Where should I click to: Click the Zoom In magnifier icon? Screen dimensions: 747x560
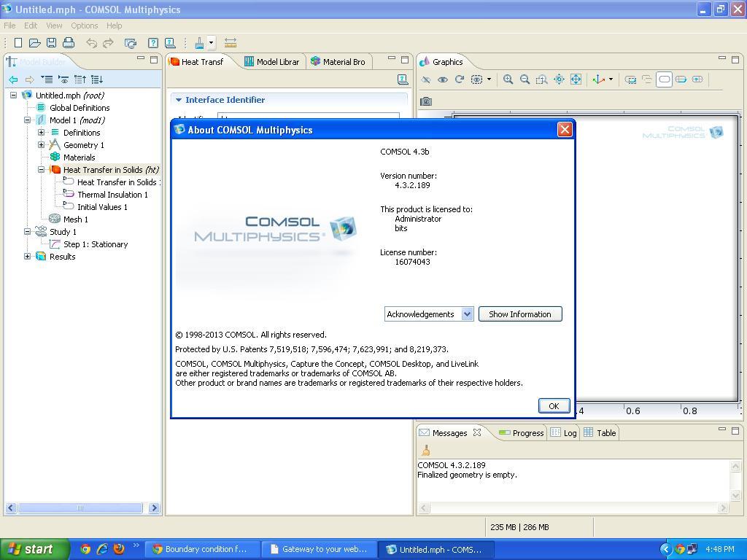(508, 79)
